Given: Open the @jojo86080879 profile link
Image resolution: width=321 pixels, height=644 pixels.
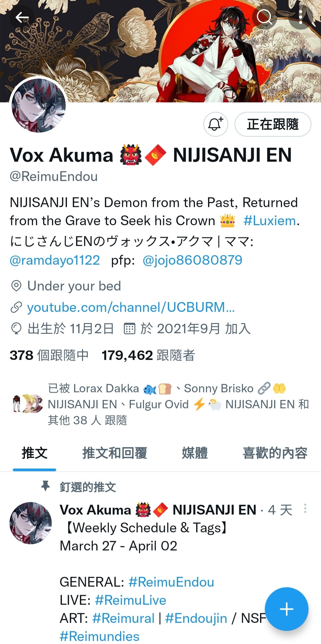Looking at the screenshot, I should [193, 260].
